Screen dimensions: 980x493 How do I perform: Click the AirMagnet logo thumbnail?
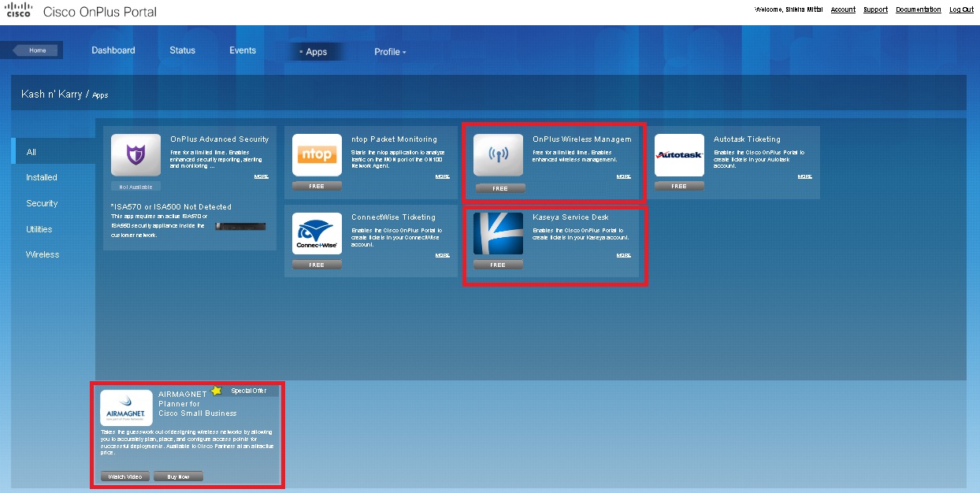[127, 408]
